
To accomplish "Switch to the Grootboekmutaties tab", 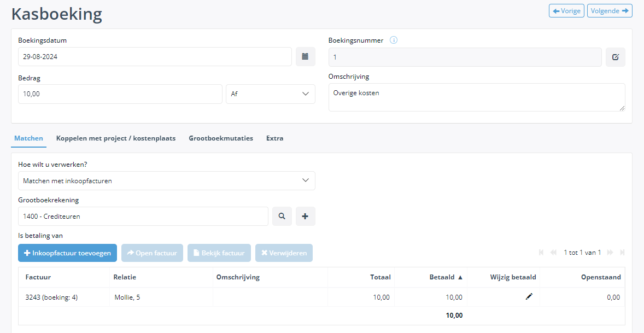I will 221,138.
